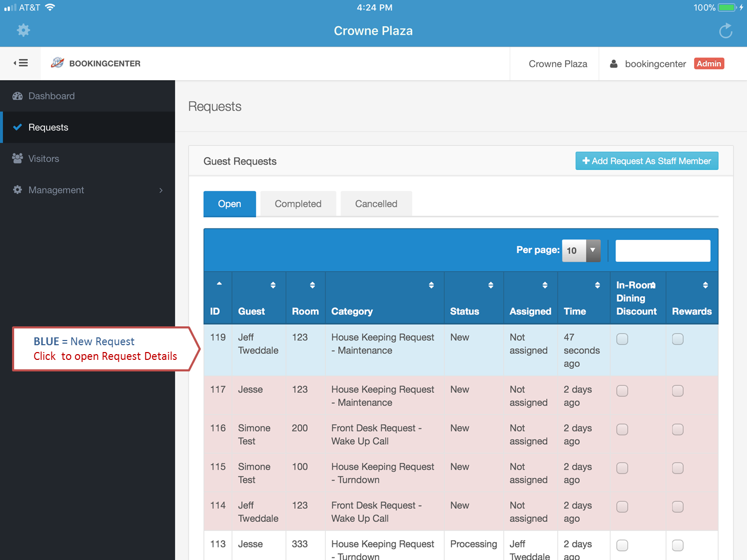Click the Guest Requests panel heading
747x560 pixels.
pyautogui.click(x=240, y=161)
